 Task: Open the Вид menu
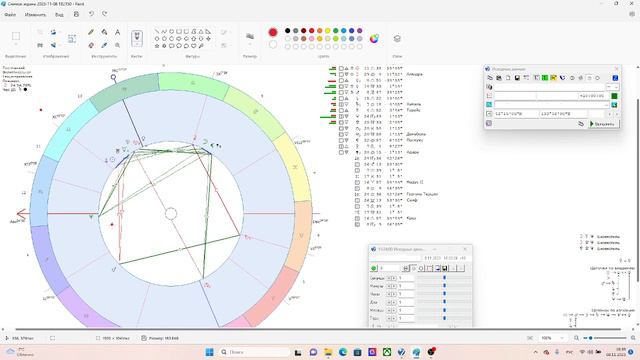coord(59,15)
